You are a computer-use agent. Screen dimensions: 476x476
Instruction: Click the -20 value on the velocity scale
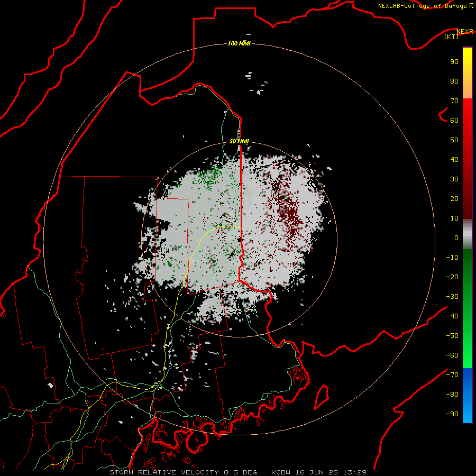tap(452, 277)
